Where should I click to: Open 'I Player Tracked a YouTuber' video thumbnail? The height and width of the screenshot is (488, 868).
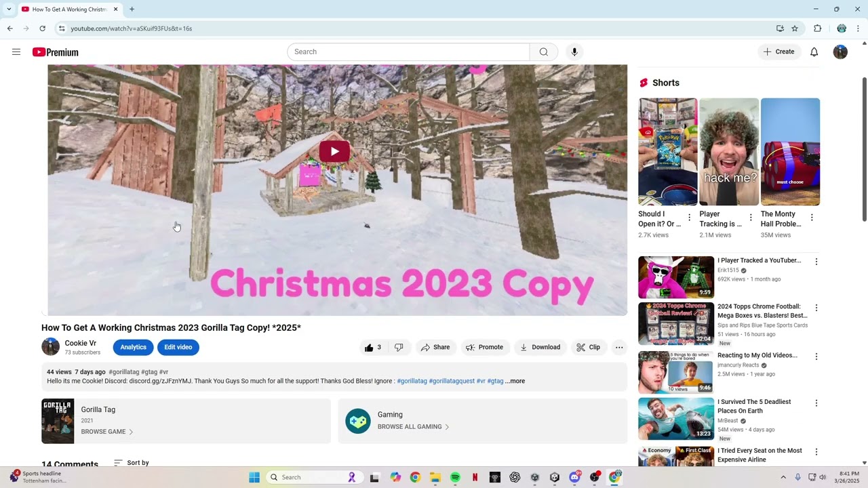(x=676, y=277)
